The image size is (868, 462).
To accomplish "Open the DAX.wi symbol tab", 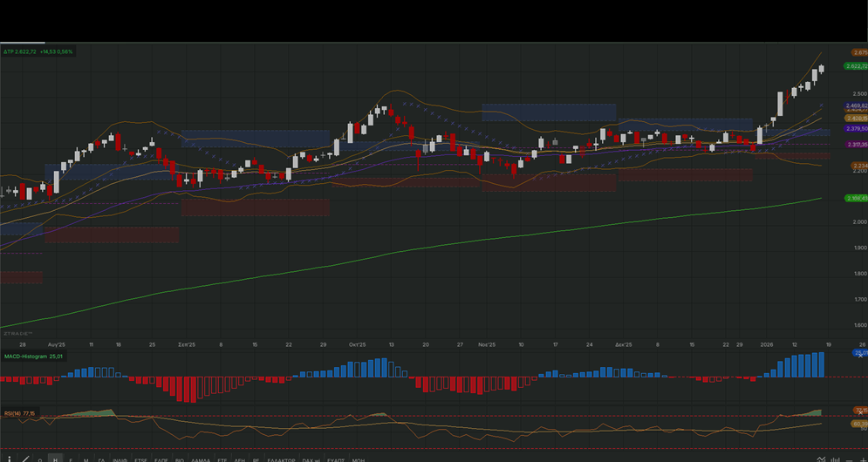I will [x=311, y=460].
